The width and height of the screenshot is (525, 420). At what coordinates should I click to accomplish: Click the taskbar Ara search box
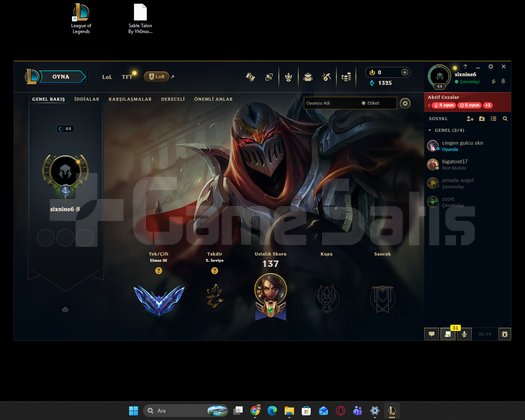pyautogui.click(x=186, y=411)
